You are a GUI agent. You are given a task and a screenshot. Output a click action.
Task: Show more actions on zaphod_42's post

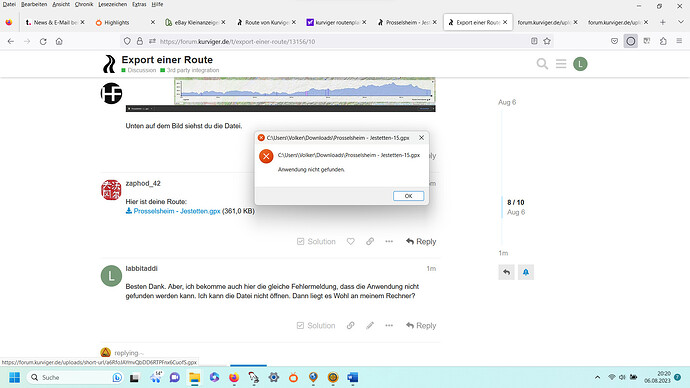point(389,242)
